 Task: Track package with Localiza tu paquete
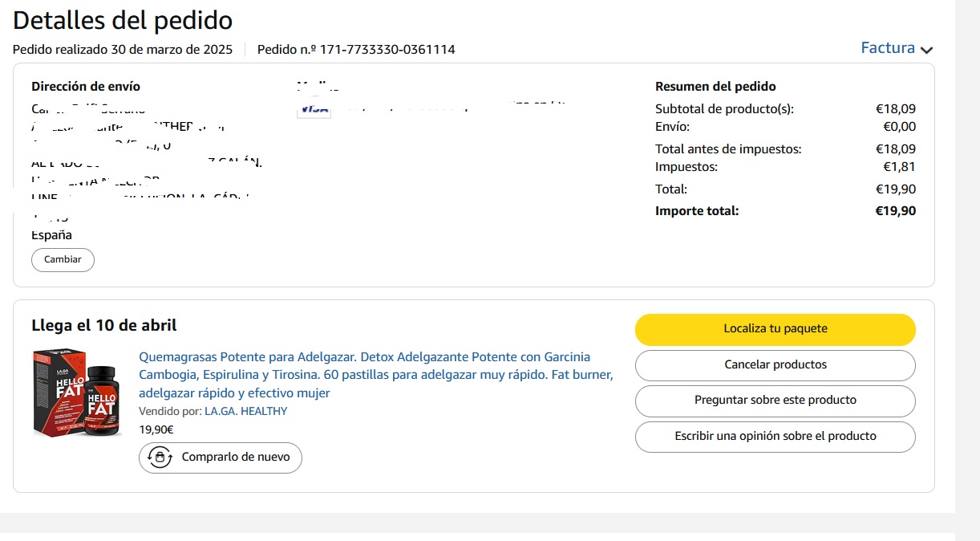[x=775, y=329]
